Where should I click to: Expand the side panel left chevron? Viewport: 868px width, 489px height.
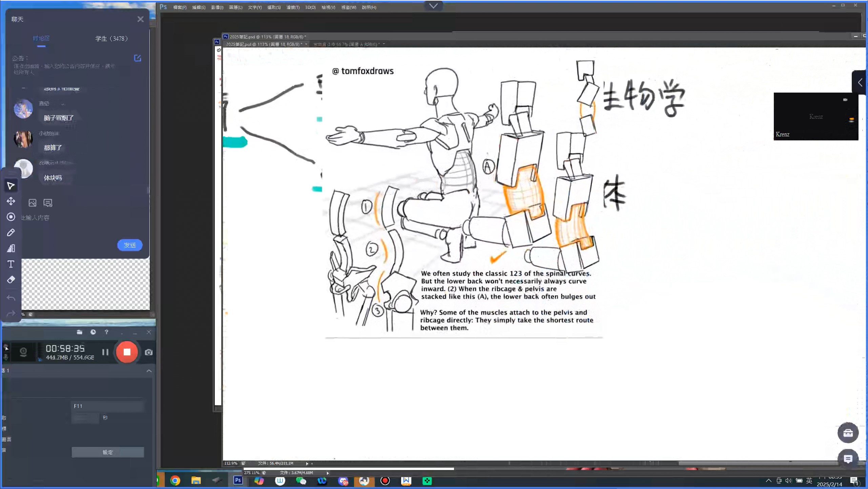click(860, 82)
